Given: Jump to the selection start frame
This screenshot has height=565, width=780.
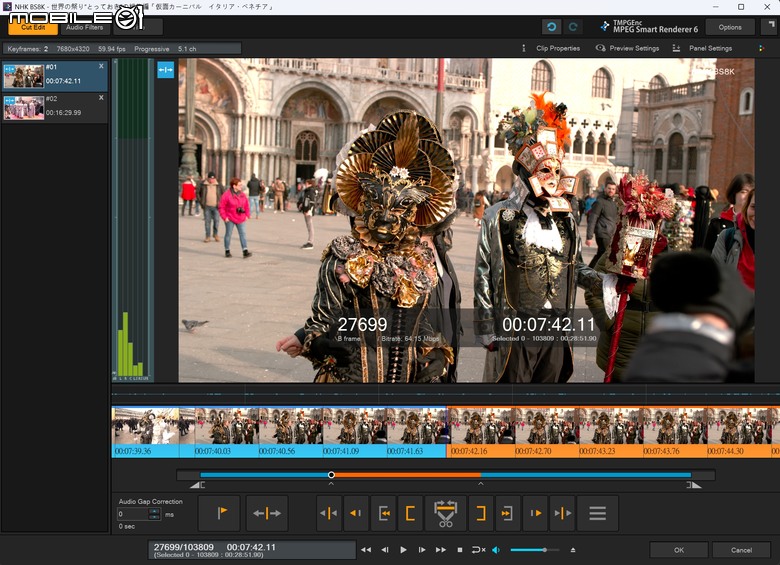Looking at the screenshot, I should [x=383, y=513].
